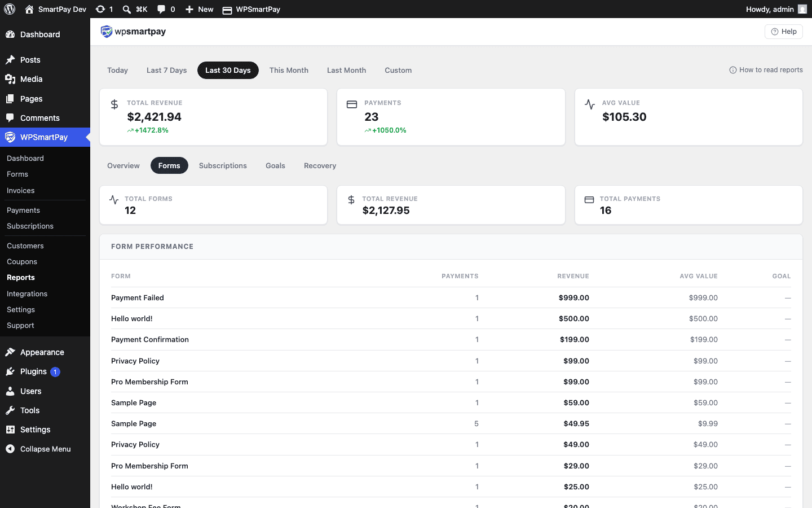Click the Users icon in sidebar

click(x=10, y=391)
